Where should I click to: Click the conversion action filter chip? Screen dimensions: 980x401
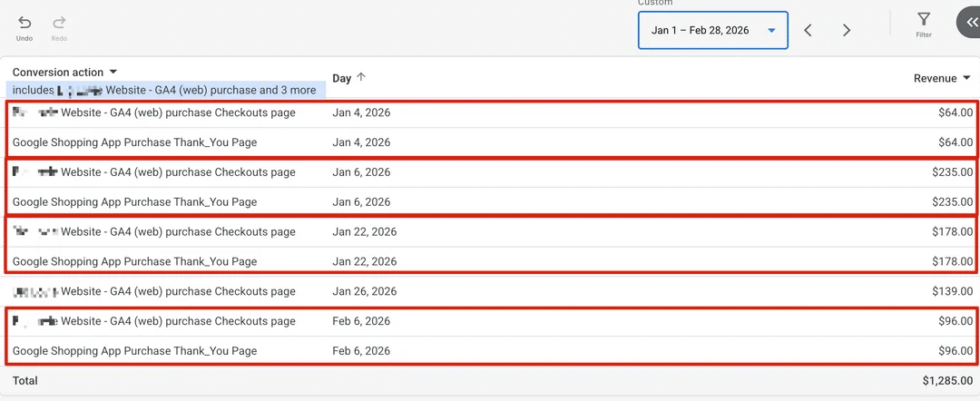pyautogui.click(x=166, y=90)
